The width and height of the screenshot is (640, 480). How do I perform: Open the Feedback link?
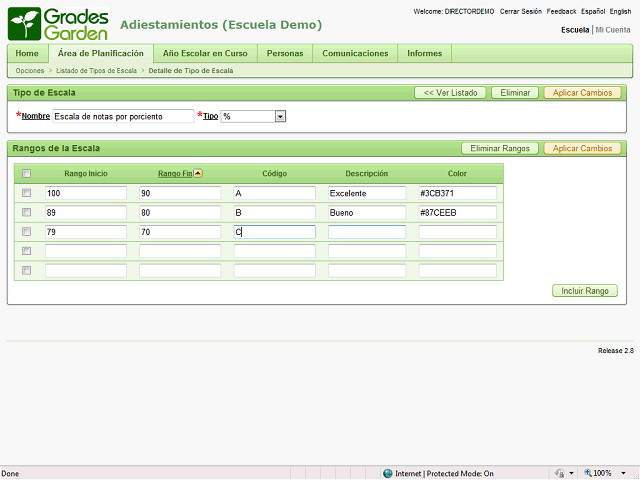coord(562,11)
